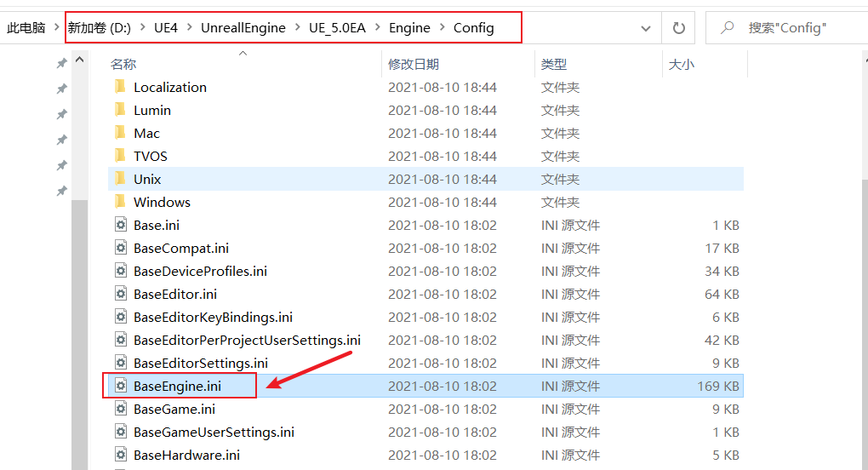Click the BaseEditor.ini file icon
This screenshot has height=470, width=868.
121,294
